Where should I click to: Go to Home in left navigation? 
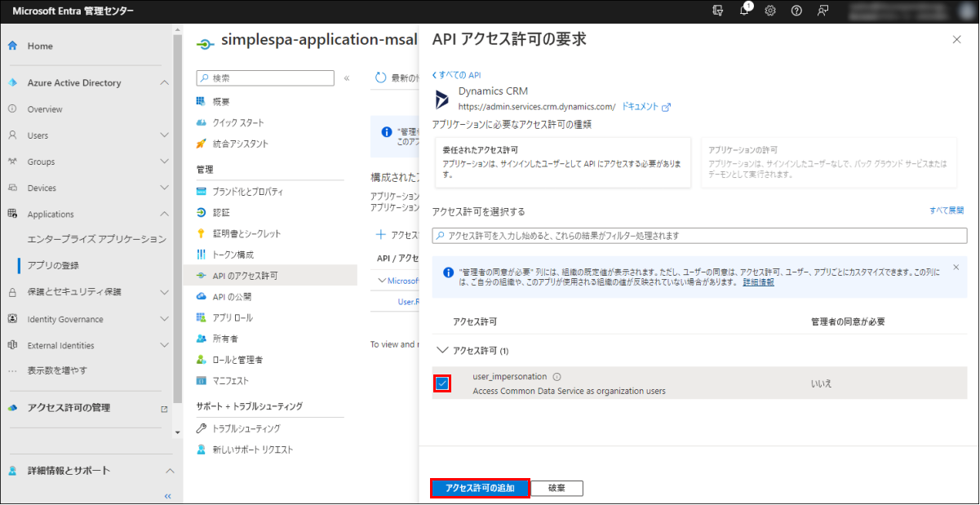coord(40,46)
